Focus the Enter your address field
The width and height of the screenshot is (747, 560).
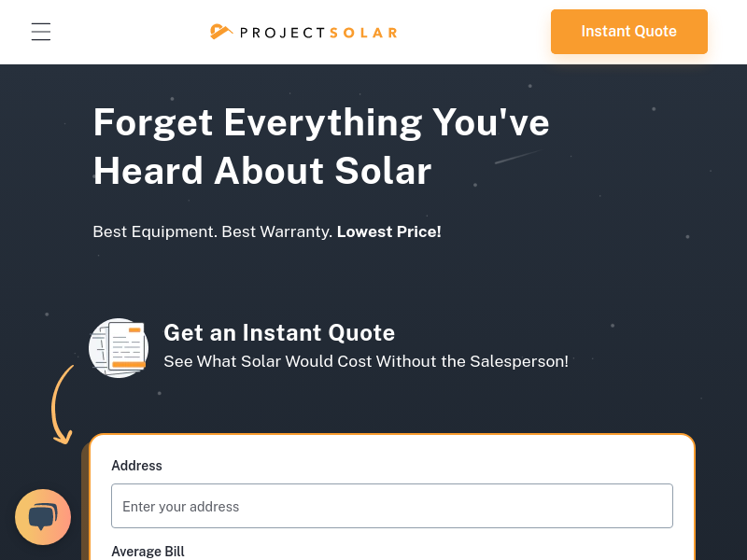[392, 506]
